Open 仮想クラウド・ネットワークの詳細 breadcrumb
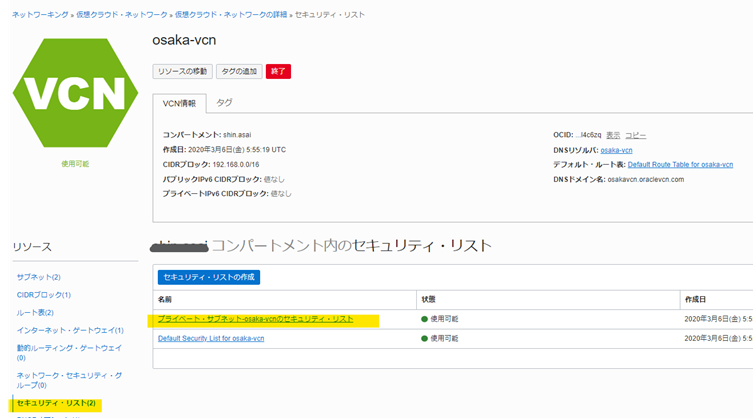Viewport: 753px width, 418px height. (x=231, y=15)
